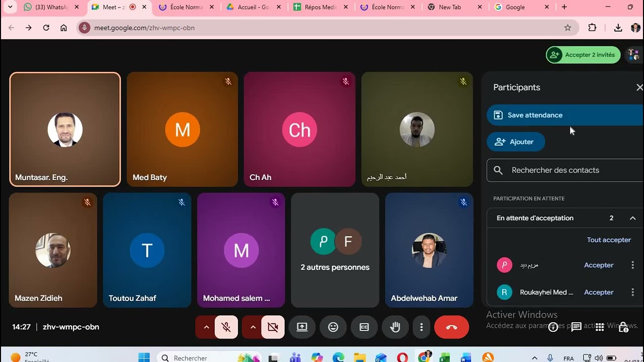Open the Chrome extensions puzzle icon
The image size is (644, 362).
(592, 28)
